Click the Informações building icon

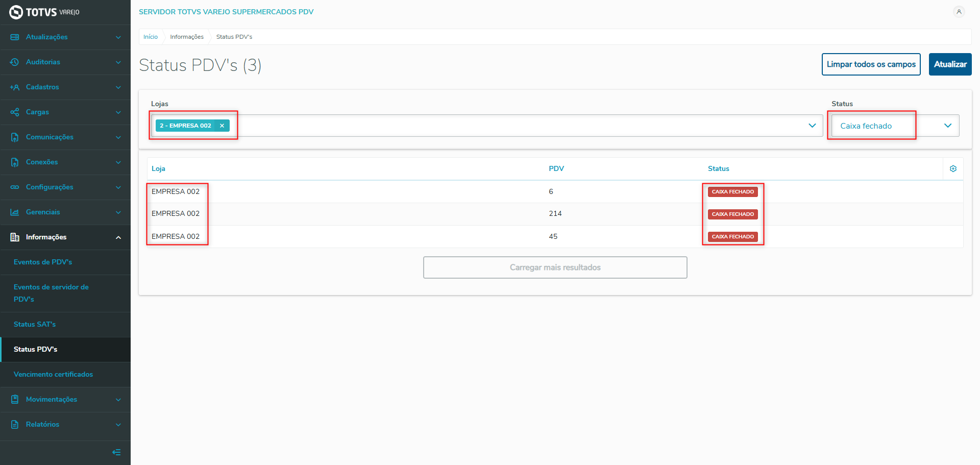(x=15, y=237)
